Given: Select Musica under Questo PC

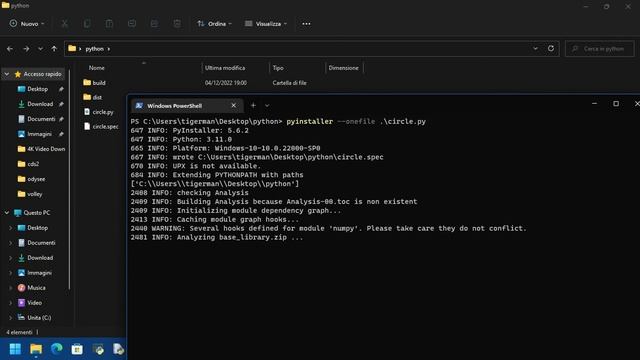Looking at the screenshot, I should coord(32,288).
